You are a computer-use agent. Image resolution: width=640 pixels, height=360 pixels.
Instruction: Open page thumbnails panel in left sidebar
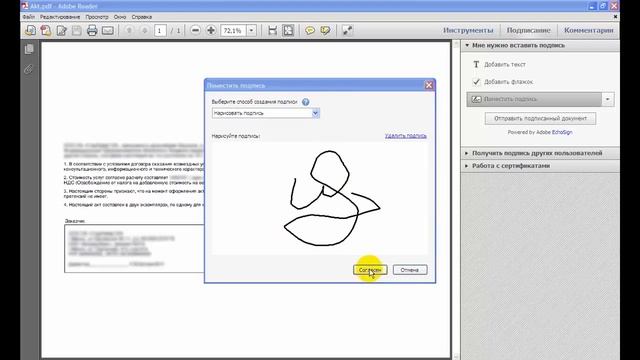pos(29,49)
